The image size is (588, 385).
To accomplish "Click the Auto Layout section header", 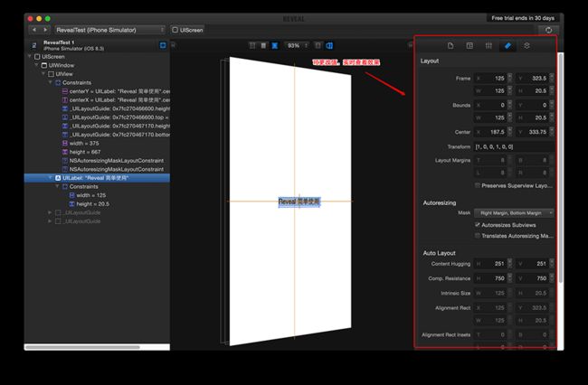I will coord(439,253).
